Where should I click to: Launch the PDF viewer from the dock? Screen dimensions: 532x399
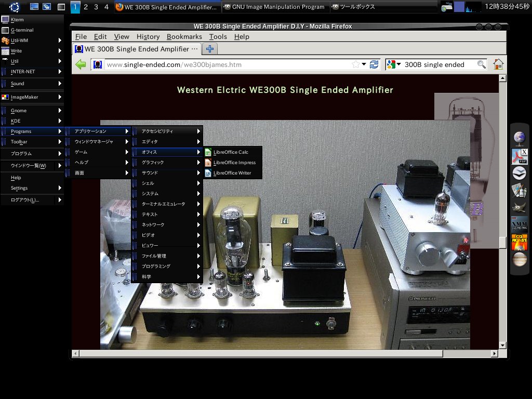(519, 155)
